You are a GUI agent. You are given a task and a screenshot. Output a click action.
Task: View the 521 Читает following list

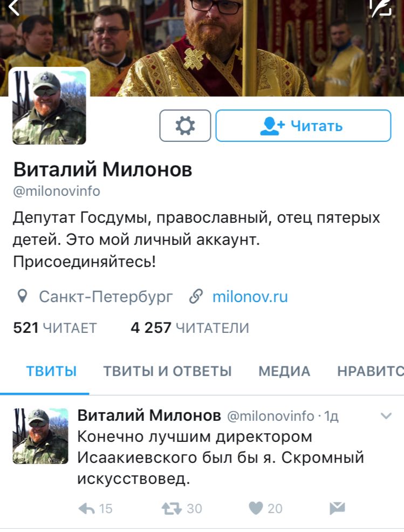tap(55, 328)
